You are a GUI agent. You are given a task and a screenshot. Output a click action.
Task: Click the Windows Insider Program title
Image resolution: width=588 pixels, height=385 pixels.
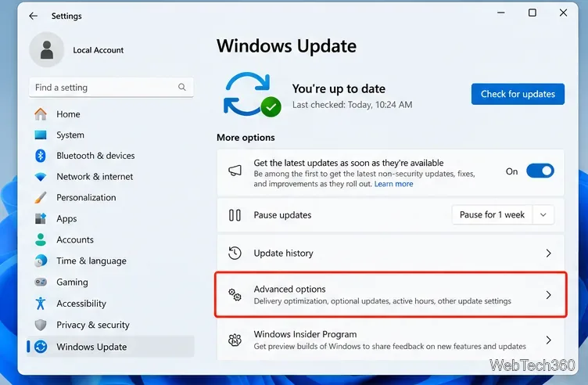(305, 334)
